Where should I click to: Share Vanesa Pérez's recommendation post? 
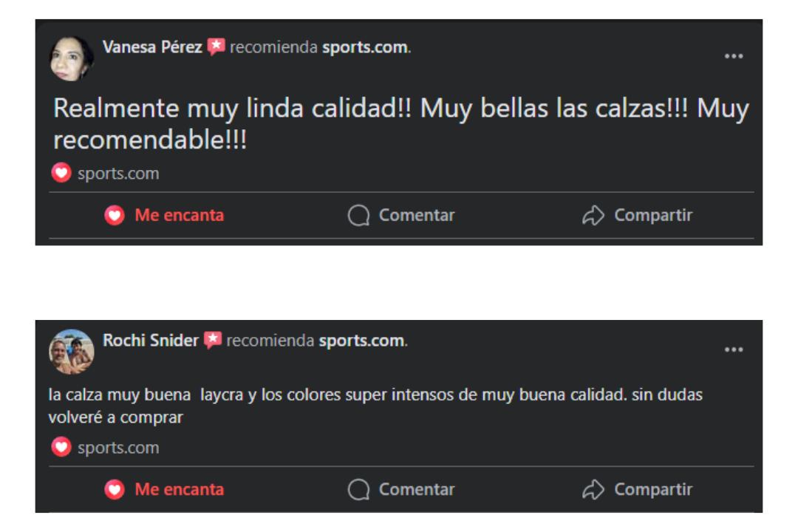(637, 215)
